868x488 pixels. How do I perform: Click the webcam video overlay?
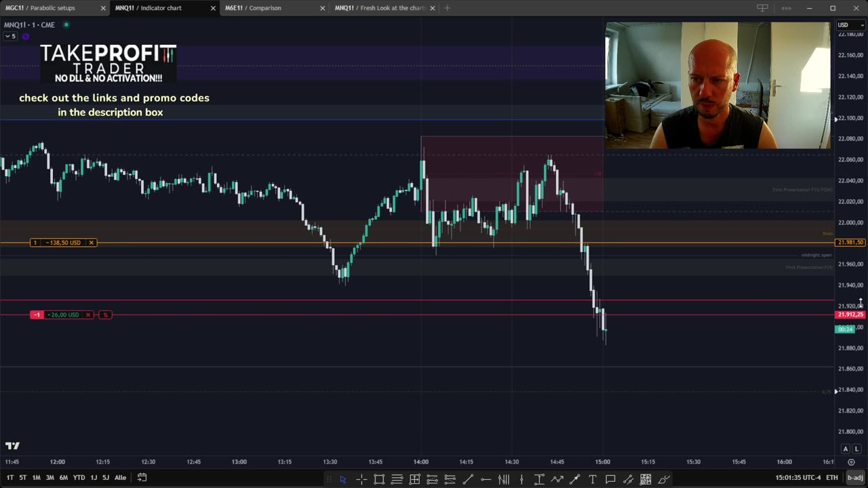[717, 85]
